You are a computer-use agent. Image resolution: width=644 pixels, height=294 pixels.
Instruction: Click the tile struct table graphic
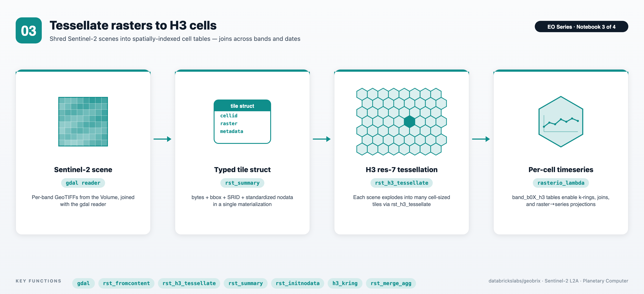point(242,122)
